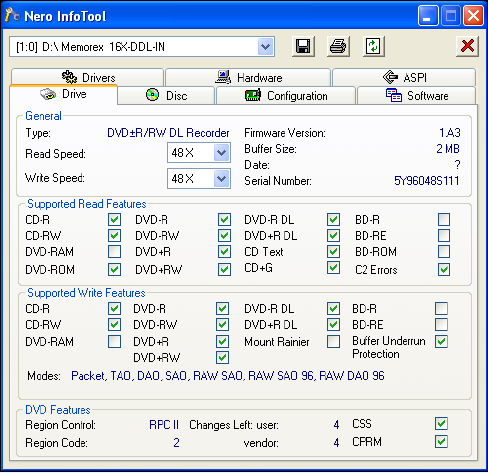Screen dimensions: 488x473
Task: Toggle BD-ROM read checkbox
Action: [444, 252]
